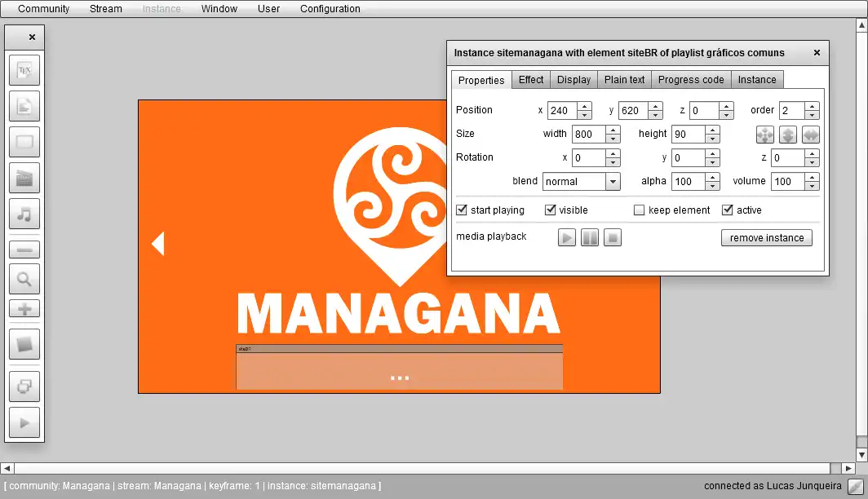Open the blend mode dropdown

pyautogui.click(x=612, y=182)
